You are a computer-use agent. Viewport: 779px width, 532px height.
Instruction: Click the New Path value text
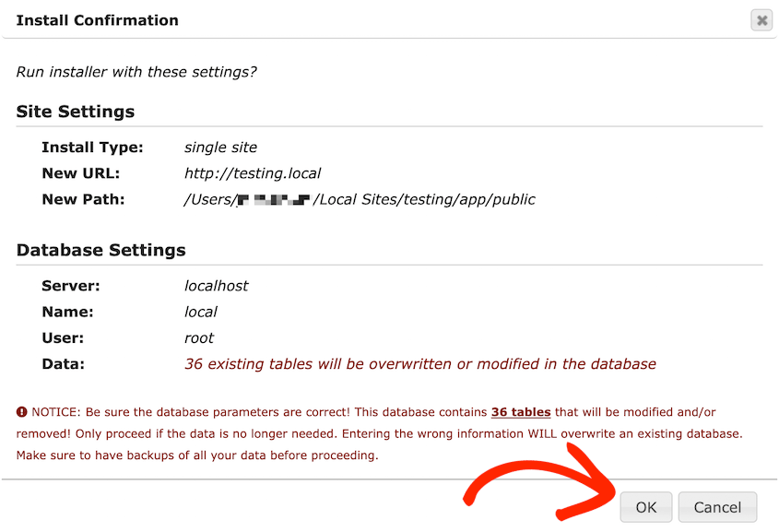coord(360,199)
